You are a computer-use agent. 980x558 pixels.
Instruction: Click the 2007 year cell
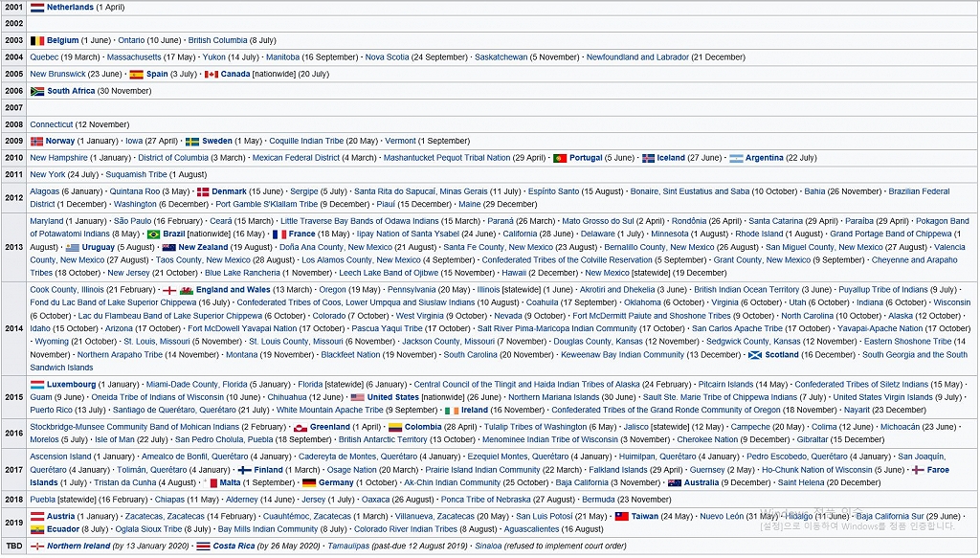(x=13, y=108)
